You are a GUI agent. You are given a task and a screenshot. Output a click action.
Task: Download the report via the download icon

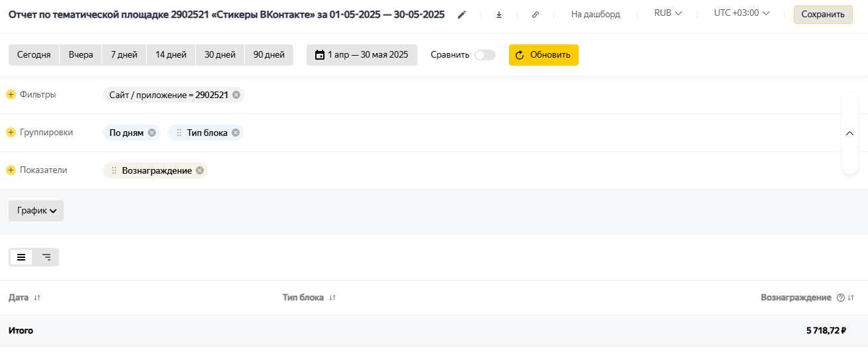[x=499, y=15]
